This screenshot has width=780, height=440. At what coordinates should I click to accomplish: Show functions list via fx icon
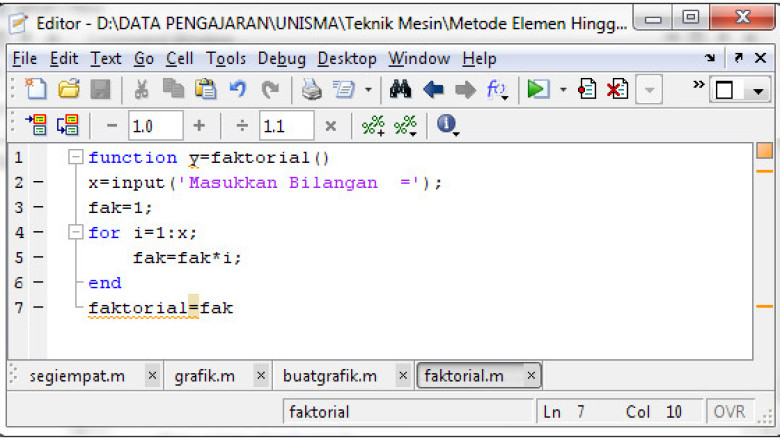(x=497, y=90)
